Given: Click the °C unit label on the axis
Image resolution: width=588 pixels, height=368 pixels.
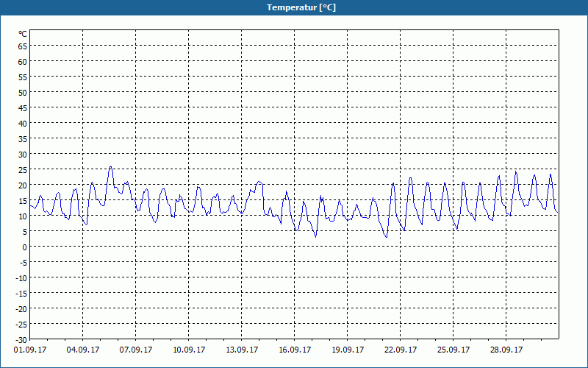Looking at the screenshot, I should pyautogui.click(x=23, y=34).
